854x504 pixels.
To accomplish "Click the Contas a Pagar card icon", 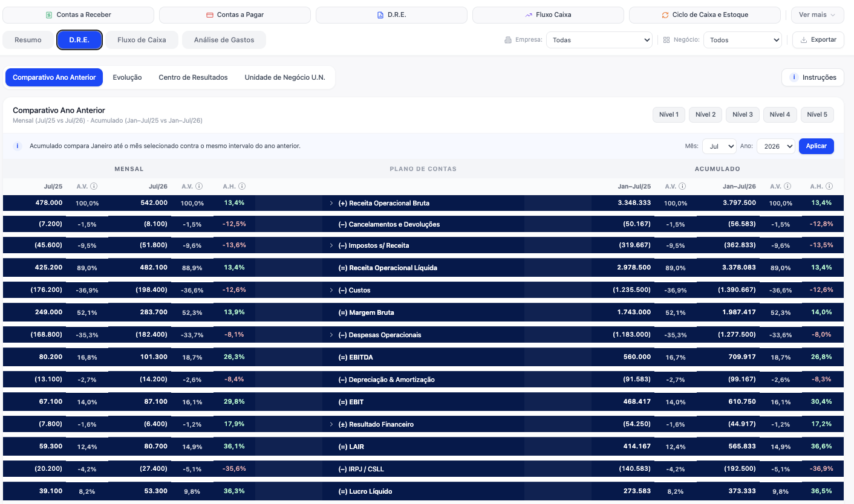I will point(210,15).
